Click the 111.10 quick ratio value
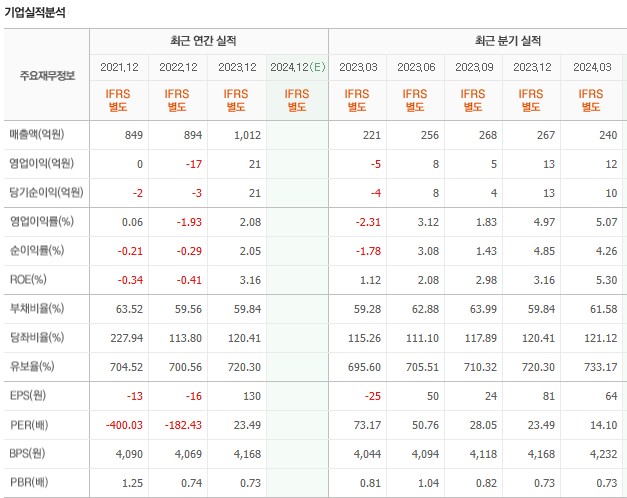The image size is (627, 498). click(422, 338)
